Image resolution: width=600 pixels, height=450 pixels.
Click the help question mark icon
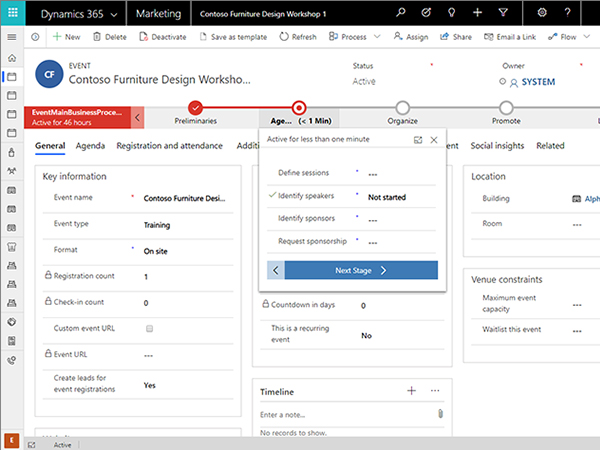point(567,13)
